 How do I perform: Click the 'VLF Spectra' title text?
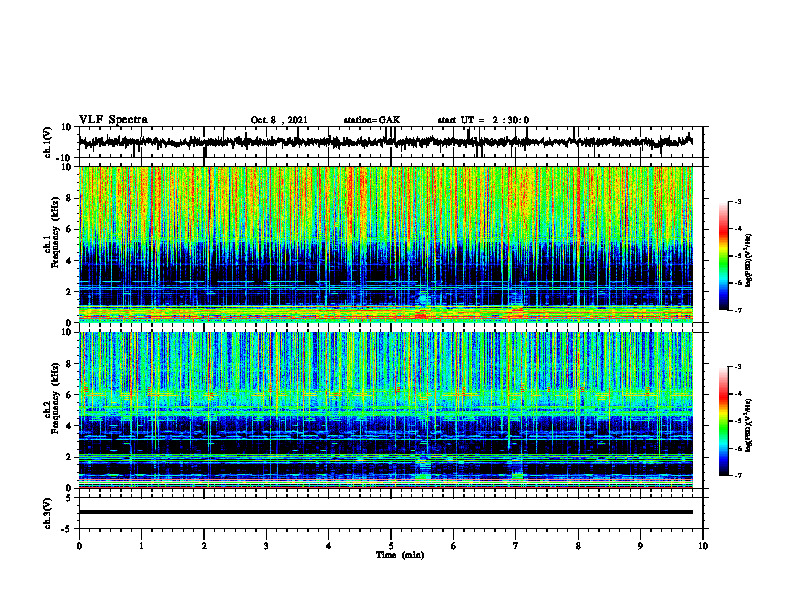click(x=114, y=120)
